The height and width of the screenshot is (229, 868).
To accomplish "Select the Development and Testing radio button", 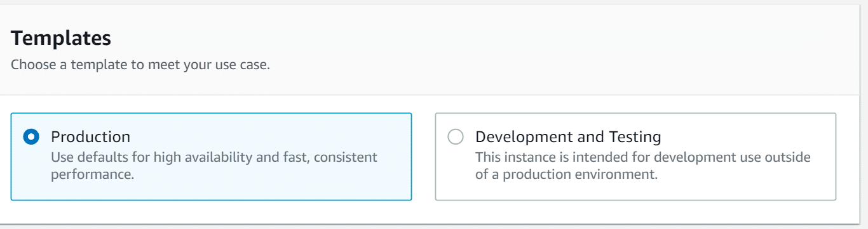I will pyautogui.click(x=456, y=137).
